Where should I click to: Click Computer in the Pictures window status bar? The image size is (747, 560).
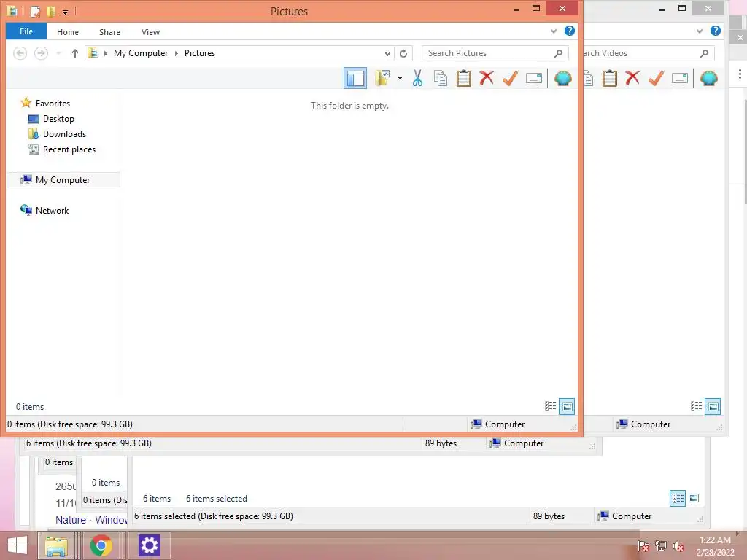tap(498, 424)
